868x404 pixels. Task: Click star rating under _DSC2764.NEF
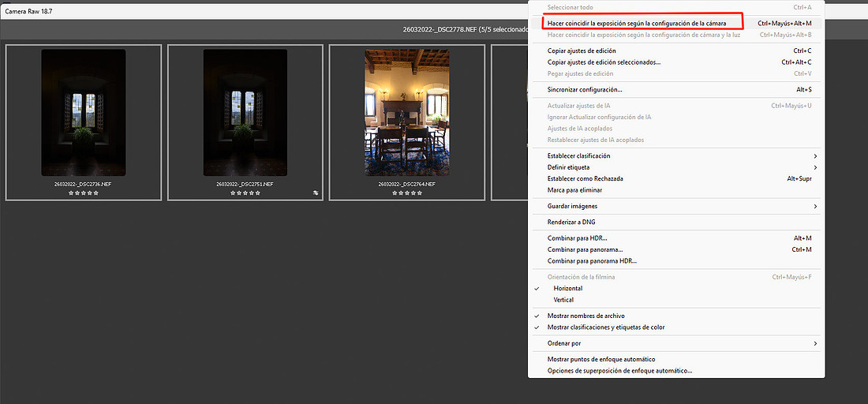407,193
